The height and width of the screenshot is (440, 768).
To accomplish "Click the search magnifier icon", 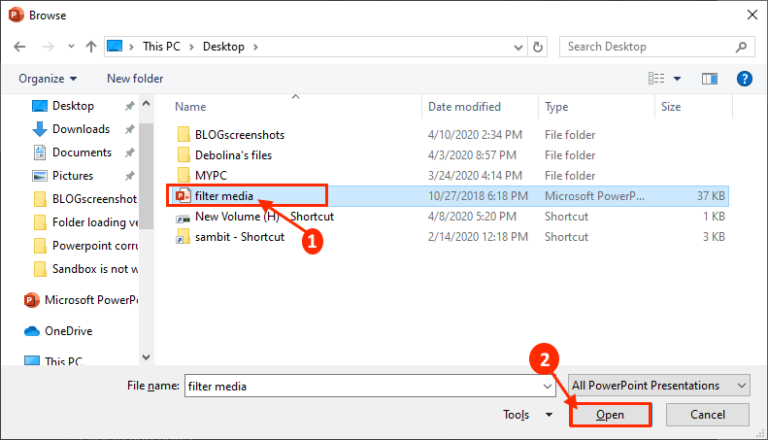I will (741, 47).
